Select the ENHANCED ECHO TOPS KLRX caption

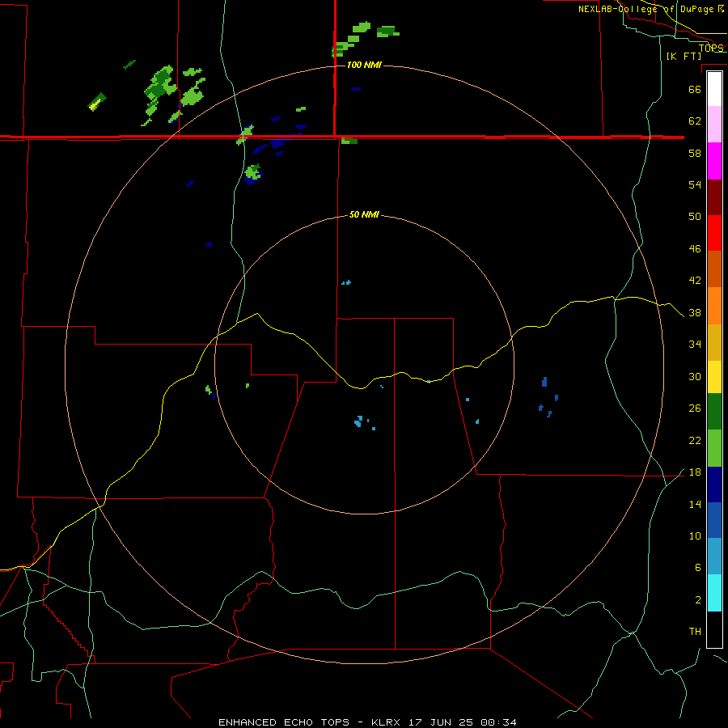367,722
